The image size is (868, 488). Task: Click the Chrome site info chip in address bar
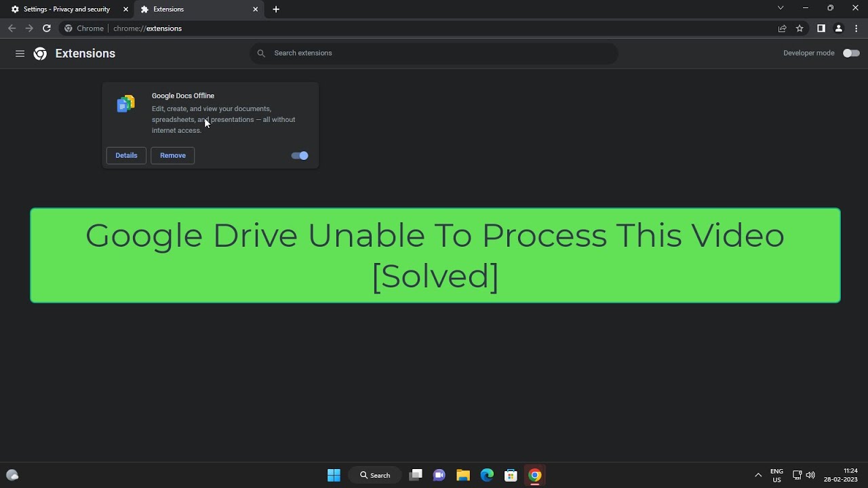point(84,28)
